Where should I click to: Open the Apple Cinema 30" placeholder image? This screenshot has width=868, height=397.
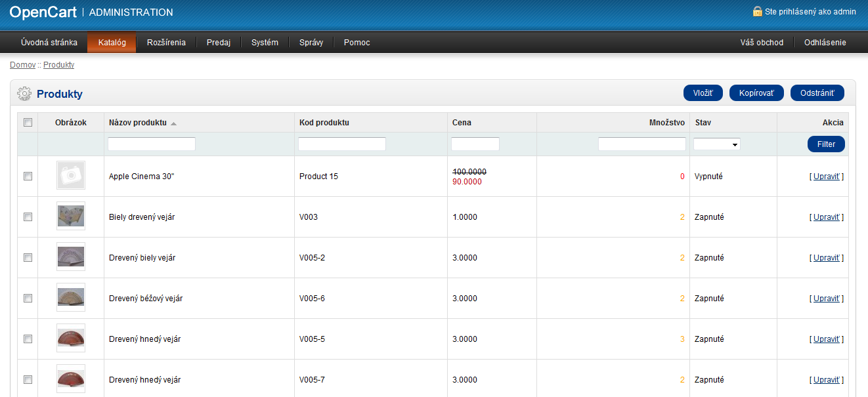[71, 175]
